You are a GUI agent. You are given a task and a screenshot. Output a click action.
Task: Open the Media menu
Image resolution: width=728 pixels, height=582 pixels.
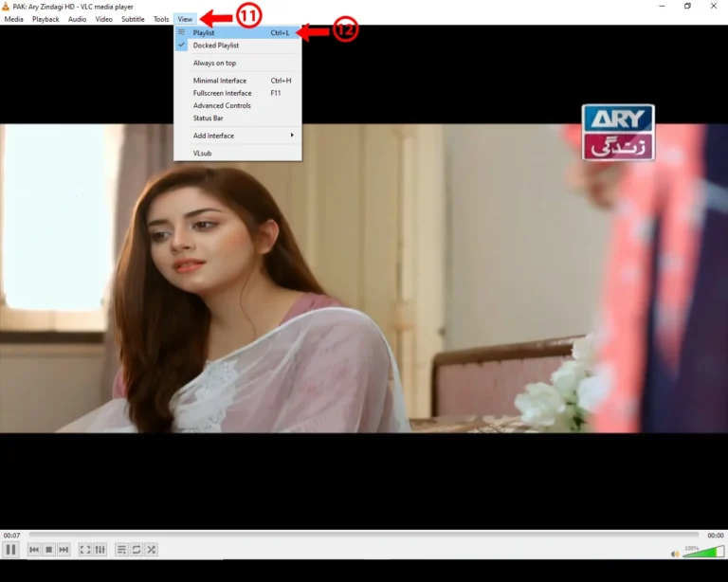click(14, 19)
